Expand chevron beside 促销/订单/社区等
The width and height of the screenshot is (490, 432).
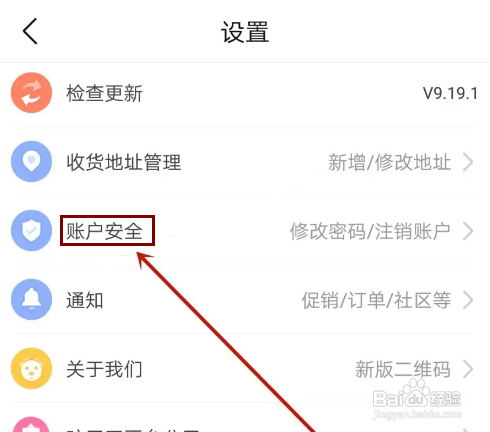pyautogui.click(x=468, y=300)
